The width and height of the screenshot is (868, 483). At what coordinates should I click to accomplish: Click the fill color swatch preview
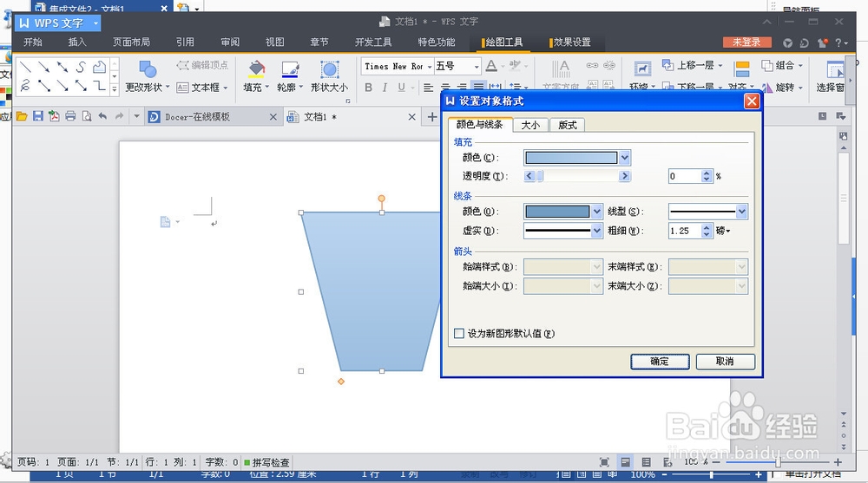571,158
